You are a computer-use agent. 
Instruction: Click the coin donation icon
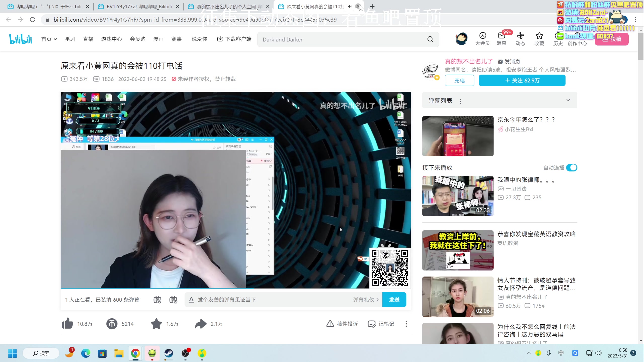112,324
